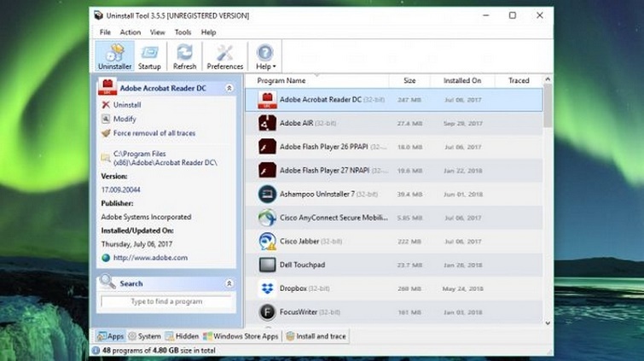Open Preferences from the toolbar
The image size is (644, 361).
click(x=224, y=57)
